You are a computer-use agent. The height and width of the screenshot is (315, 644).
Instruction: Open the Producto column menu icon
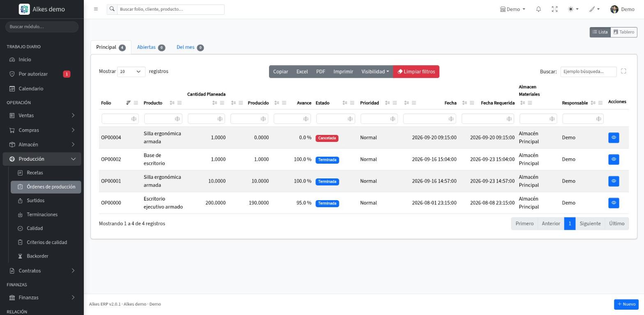point(179,103)
